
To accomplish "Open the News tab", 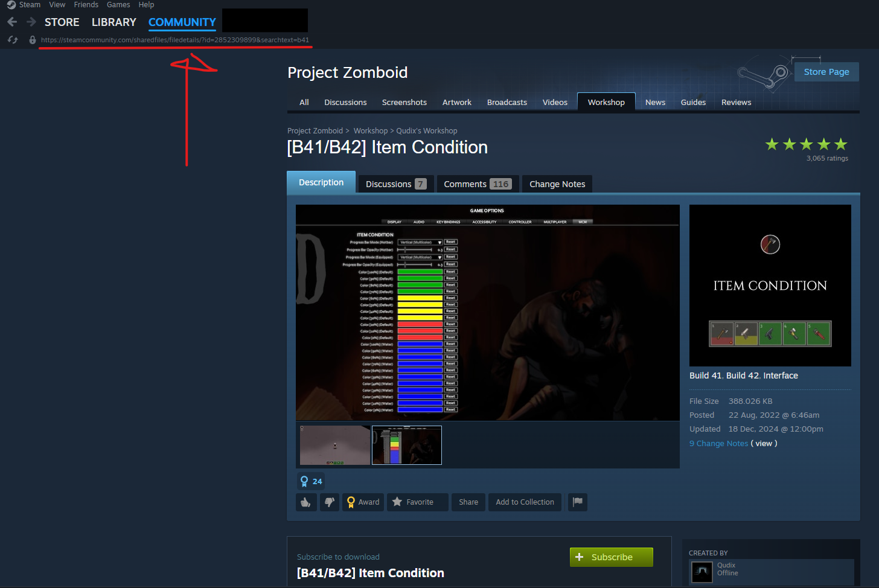I will [x=655, y=103].
